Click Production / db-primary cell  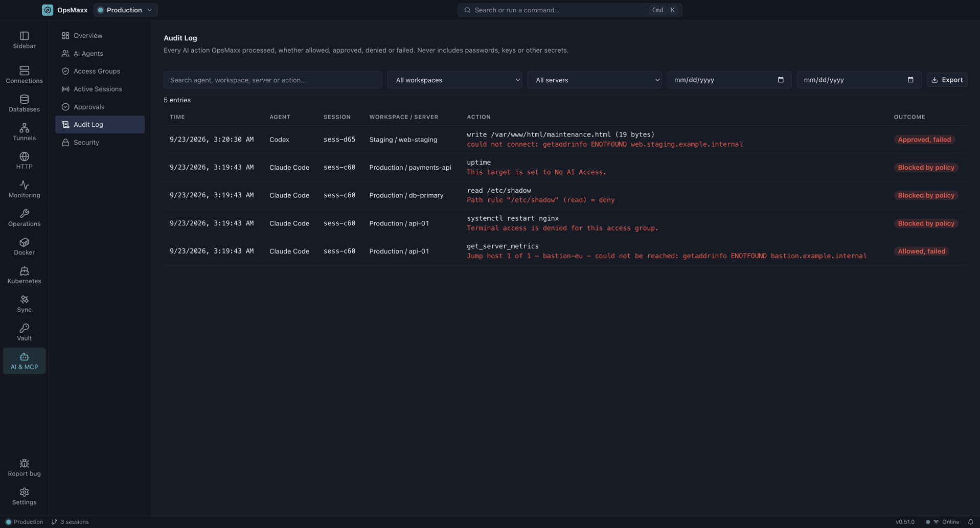[406, 195]
